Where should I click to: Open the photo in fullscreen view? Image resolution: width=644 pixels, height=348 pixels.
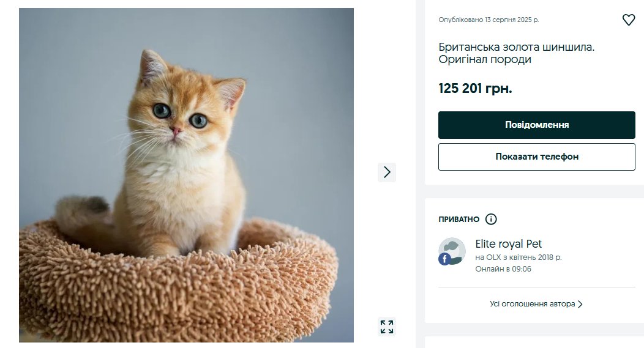pos(387,327)
